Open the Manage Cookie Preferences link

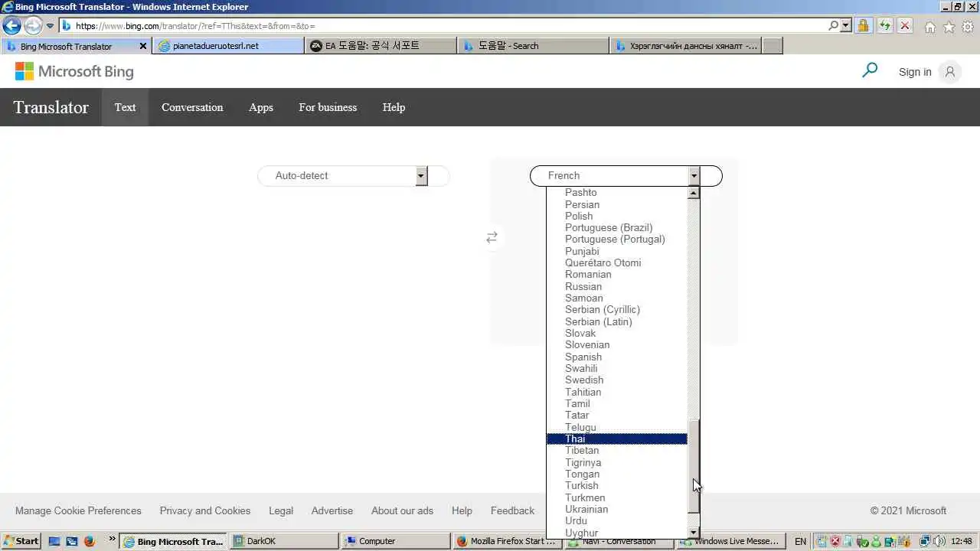pos(78,511)
